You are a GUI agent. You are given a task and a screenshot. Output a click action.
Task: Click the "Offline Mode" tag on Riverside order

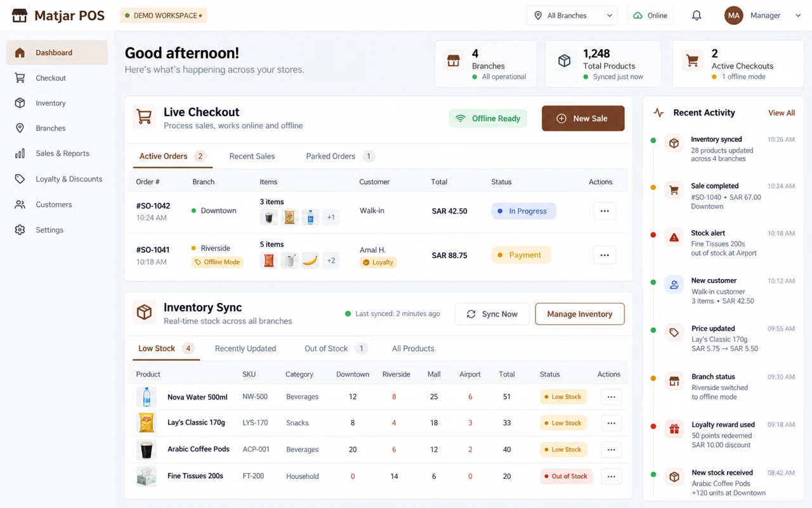(218, 262)
